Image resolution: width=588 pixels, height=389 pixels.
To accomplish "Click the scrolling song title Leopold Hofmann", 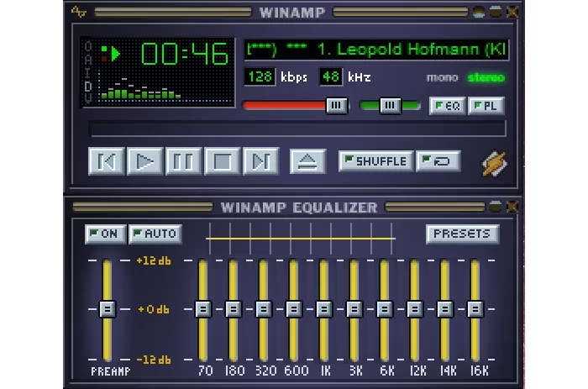I will pyautogui.click(x=376, y=50).
